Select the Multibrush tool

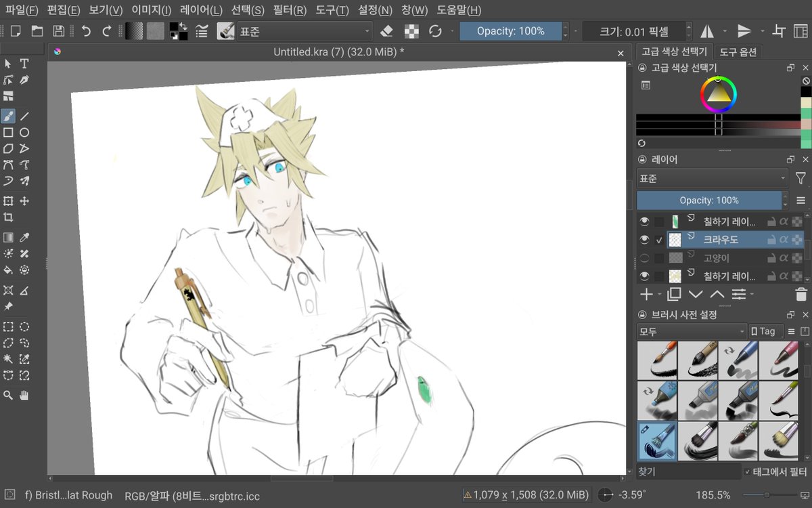pyautogui.click(x=24, y=181)
